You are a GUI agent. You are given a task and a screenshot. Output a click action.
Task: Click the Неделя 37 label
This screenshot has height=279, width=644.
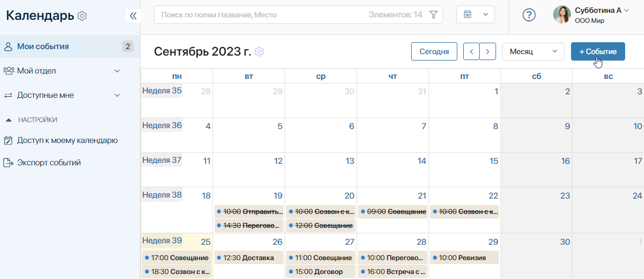162,160
